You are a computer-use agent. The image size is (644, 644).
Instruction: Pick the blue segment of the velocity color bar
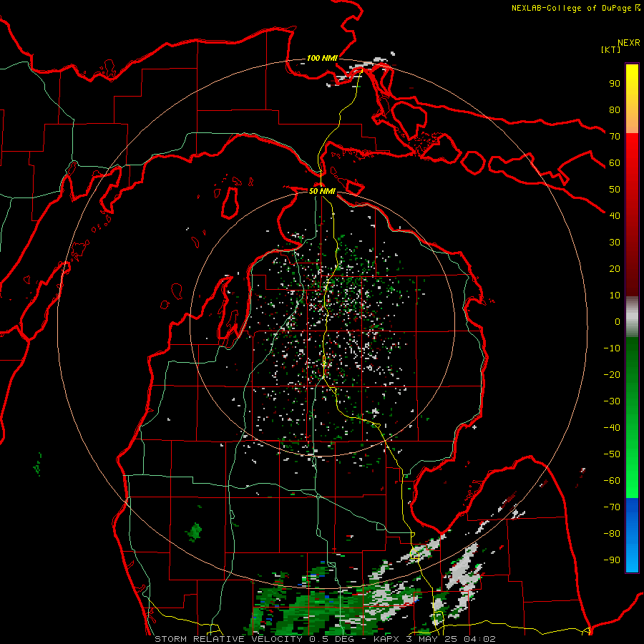pos(632,535)
